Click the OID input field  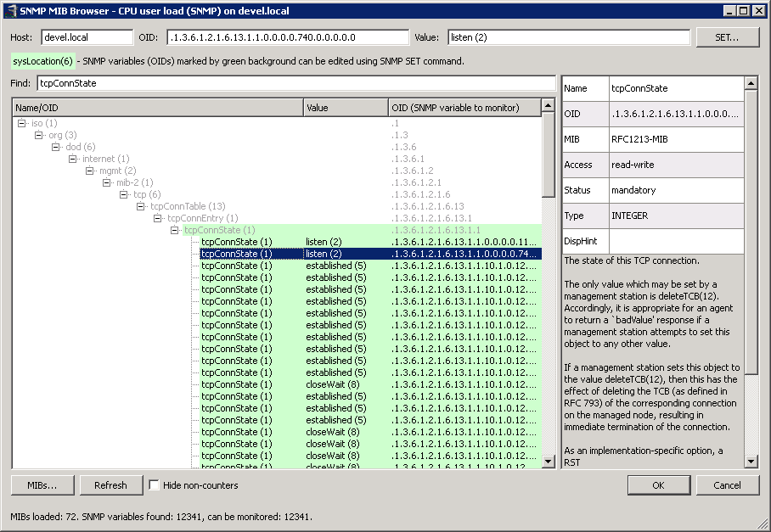[285, 37]
